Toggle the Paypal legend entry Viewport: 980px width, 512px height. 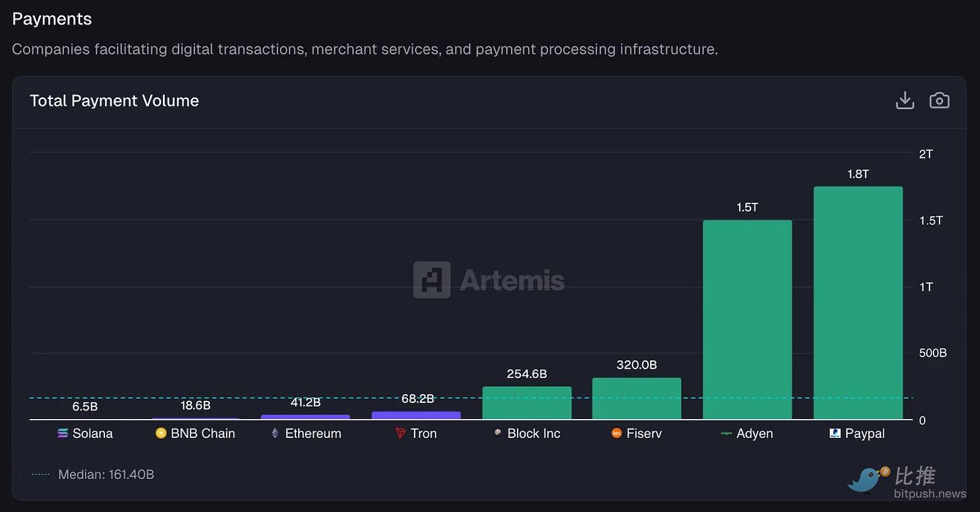tap(856, 433)
